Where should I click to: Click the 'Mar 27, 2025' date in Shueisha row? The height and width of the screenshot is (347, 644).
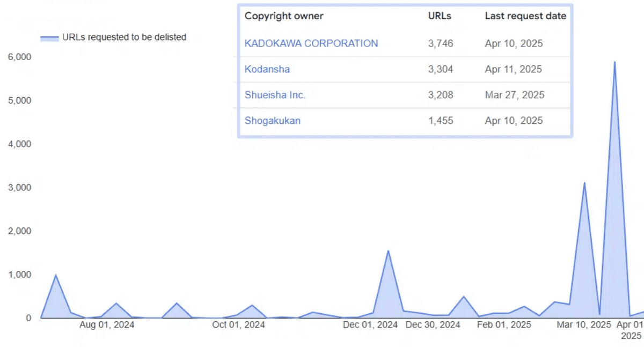point(514,95)
